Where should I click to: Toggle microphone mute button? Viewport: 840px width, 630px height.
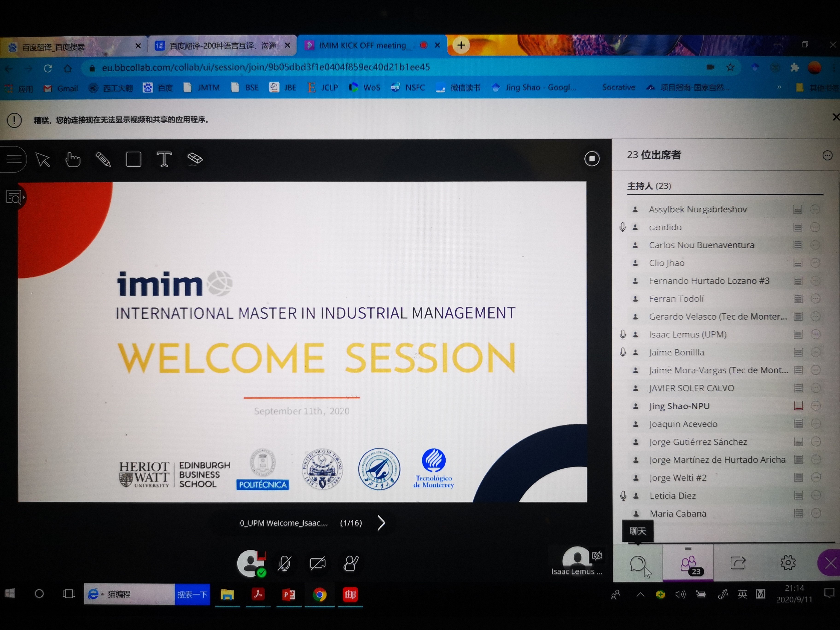coord(284,563)
